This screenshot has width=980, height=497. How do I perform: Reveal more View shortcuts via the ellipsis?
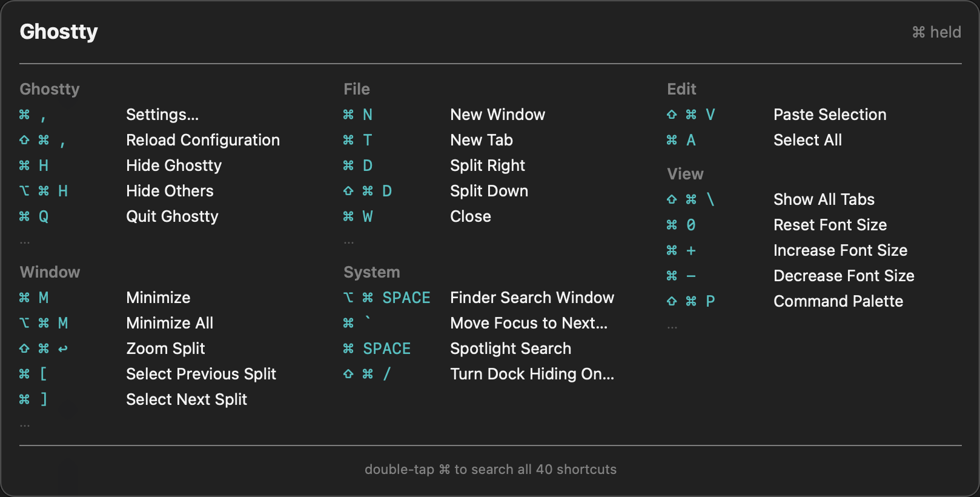(672, 327)
